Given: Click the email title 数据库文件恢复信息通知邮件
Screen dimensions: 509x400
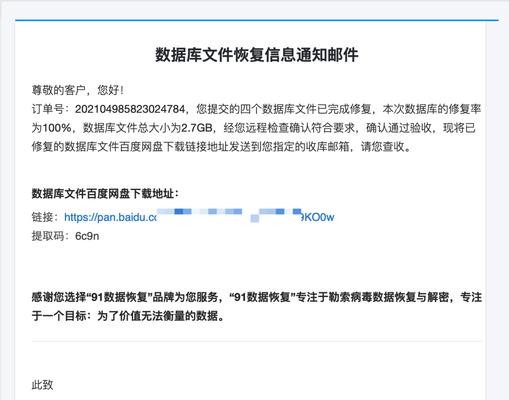Looking at the screenshot, I should point(257,55).
